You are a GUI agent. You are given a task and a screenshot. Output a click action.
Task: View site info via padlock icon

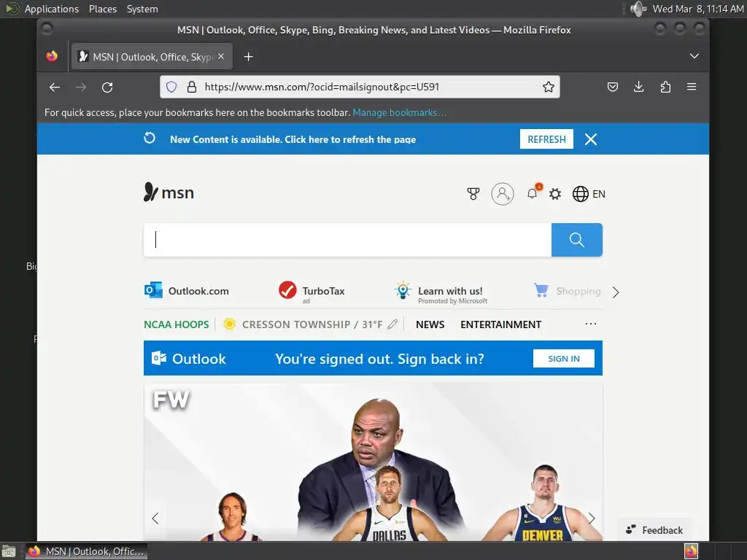coord(192,87)
